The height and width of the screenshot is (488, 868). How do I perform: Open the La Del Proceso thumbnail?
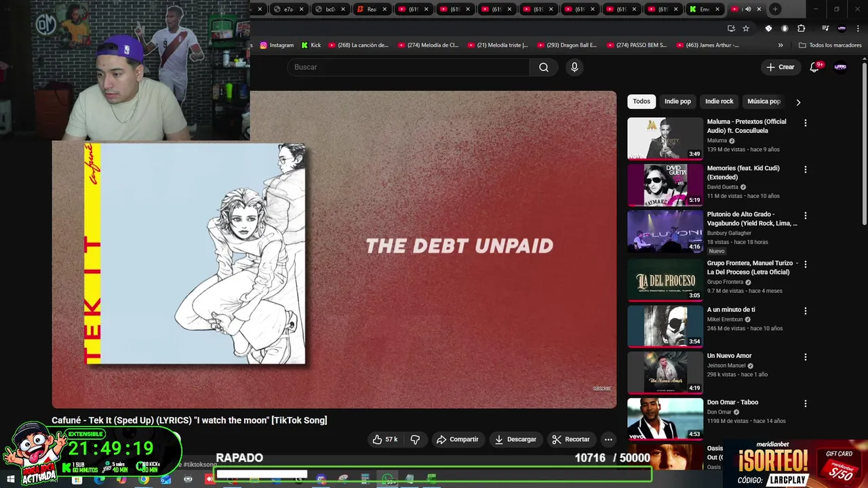click(665, 279)
